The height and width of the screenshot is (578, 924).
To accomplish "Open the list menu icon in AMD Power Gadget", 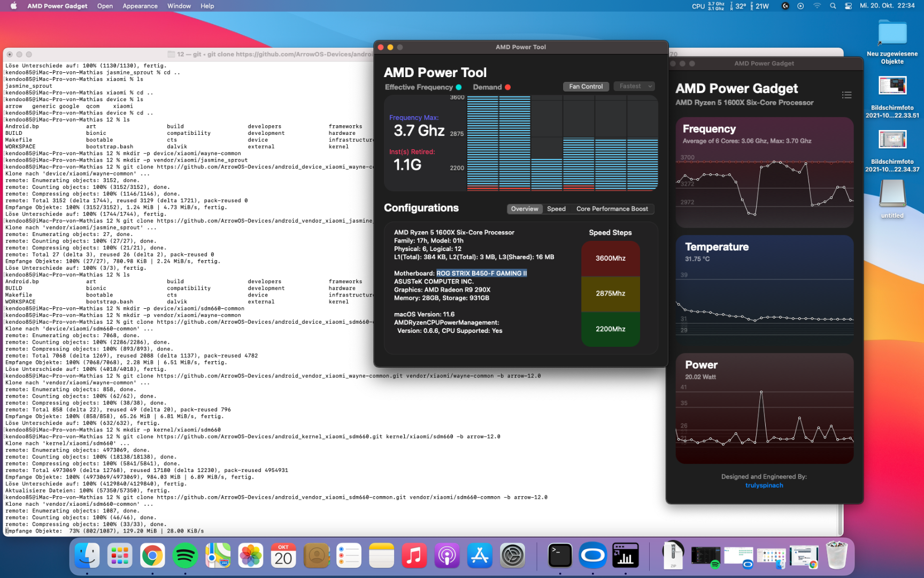I will pos(846,95).
